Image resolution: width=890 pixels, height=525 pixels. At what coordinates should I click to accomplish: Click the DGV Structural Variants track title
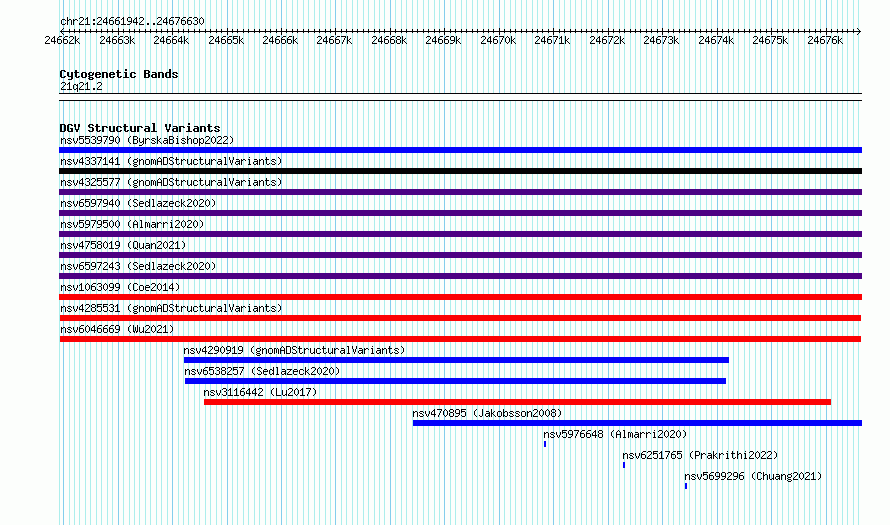coord(140,128)
